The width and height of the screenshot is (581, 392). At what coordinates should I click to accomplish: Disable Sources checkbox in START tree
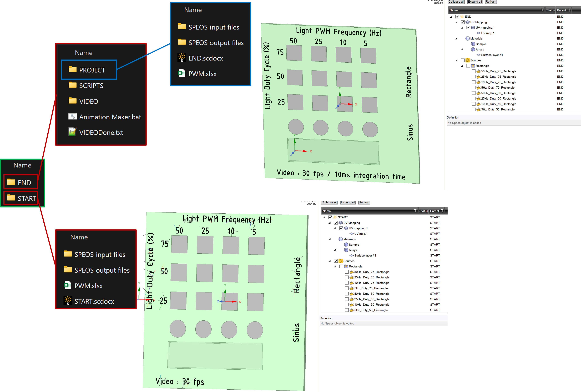[336, 261]
